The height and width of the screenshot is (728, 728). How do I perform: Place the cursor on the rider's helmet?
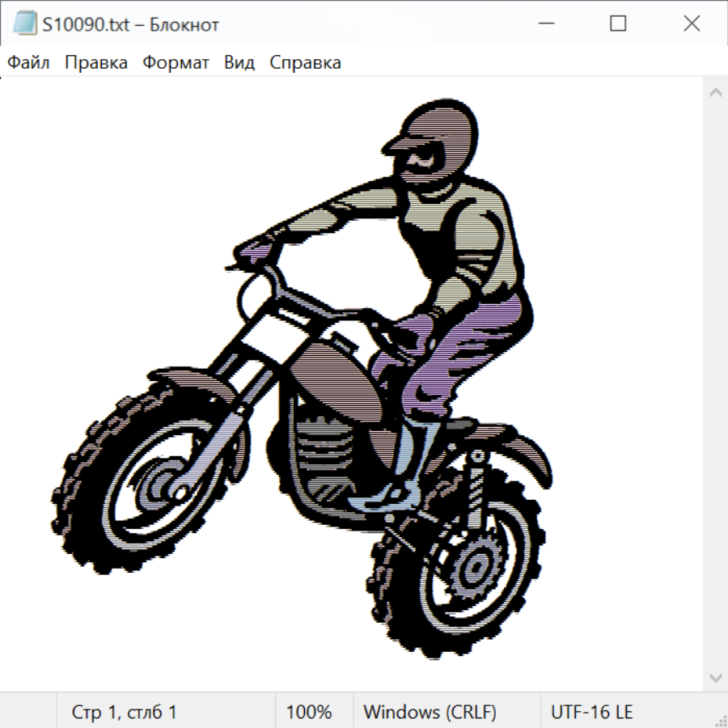(x=437, y=129)
